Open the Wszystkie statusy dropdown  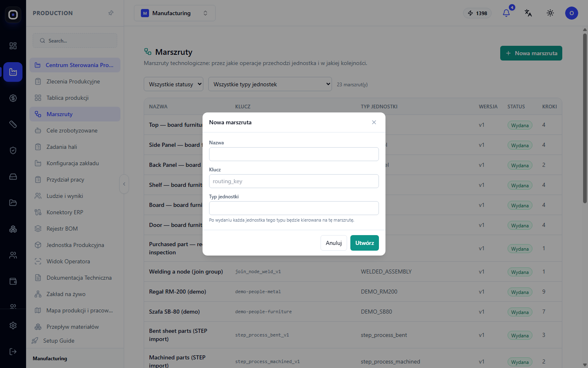[x=174, y=84]
